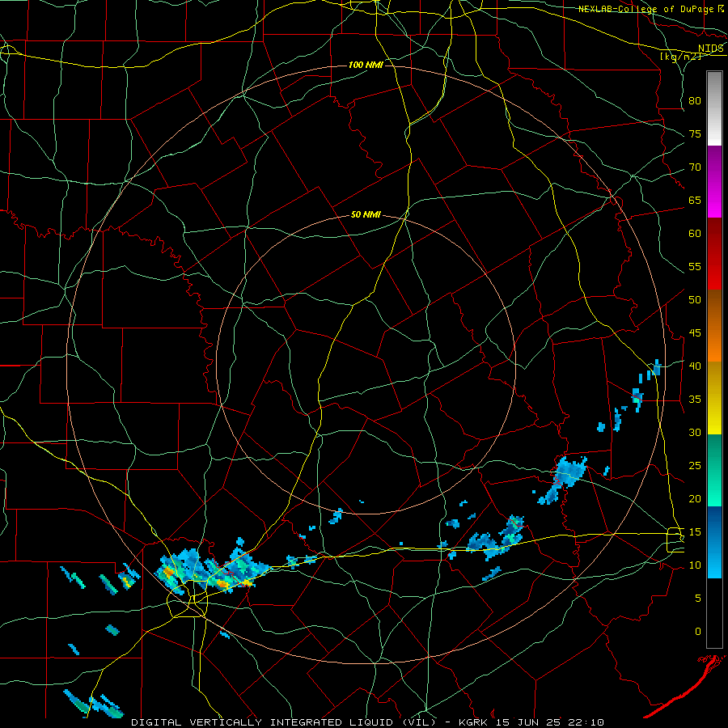Pick the purple segment of the color scale

(714, 182)
